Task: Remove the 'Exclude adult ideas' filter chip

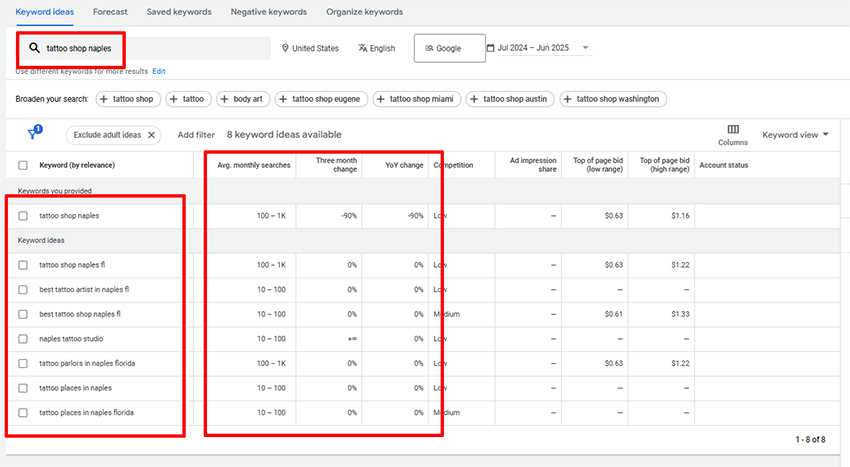Action: (x=152, y=135)
